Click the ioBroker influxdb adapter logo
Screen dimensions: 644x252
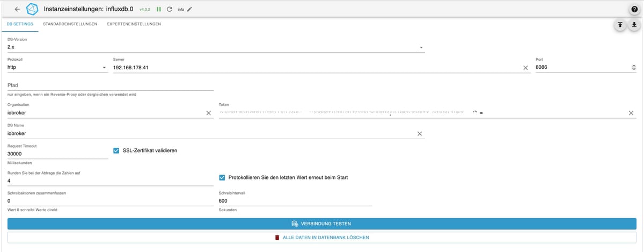point(33,9)
